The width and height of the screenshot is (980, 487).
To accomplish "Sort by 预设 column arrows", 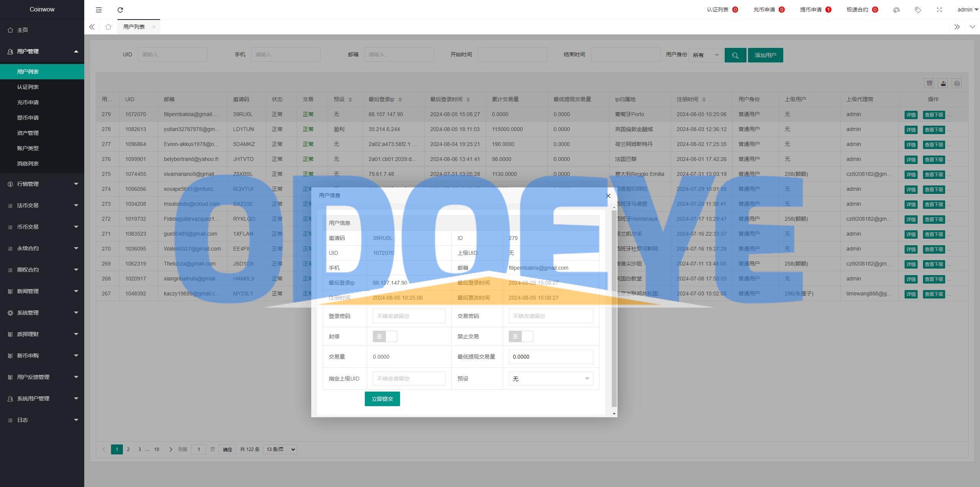I will pos(350,100).
